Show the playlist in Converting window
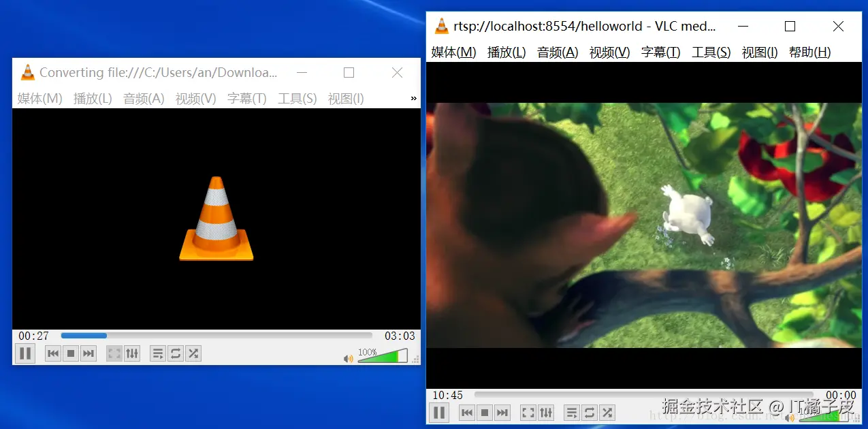Image resolution: width=868 pixels, height=429 pixels. click(x=158, y=353)
